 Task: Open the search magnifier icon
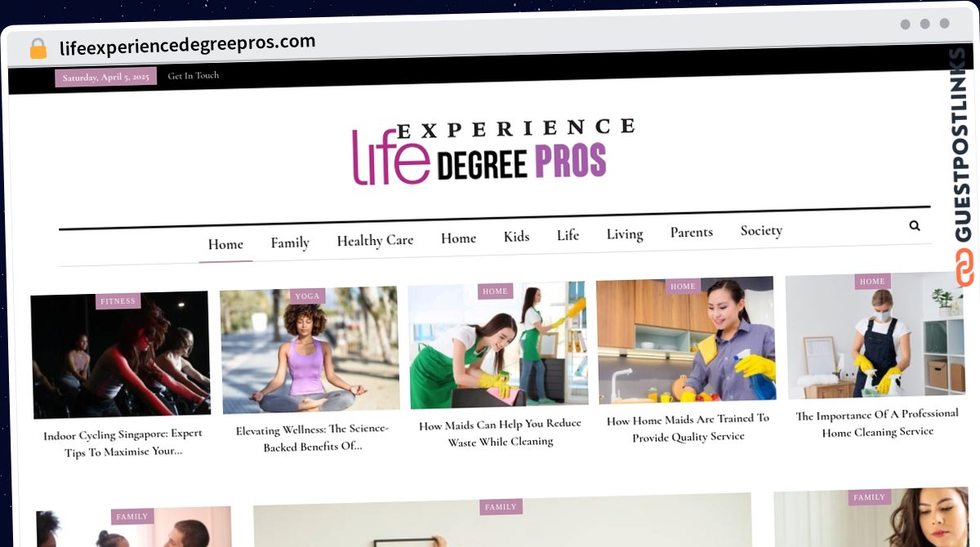click(914, 226)
